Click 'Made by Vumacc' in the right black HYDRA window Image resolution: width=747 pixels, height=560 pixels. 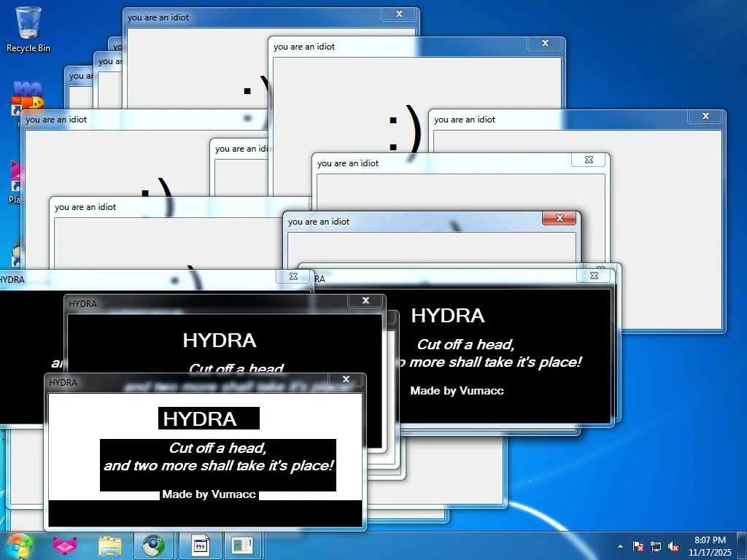click(x=457, y=391)
